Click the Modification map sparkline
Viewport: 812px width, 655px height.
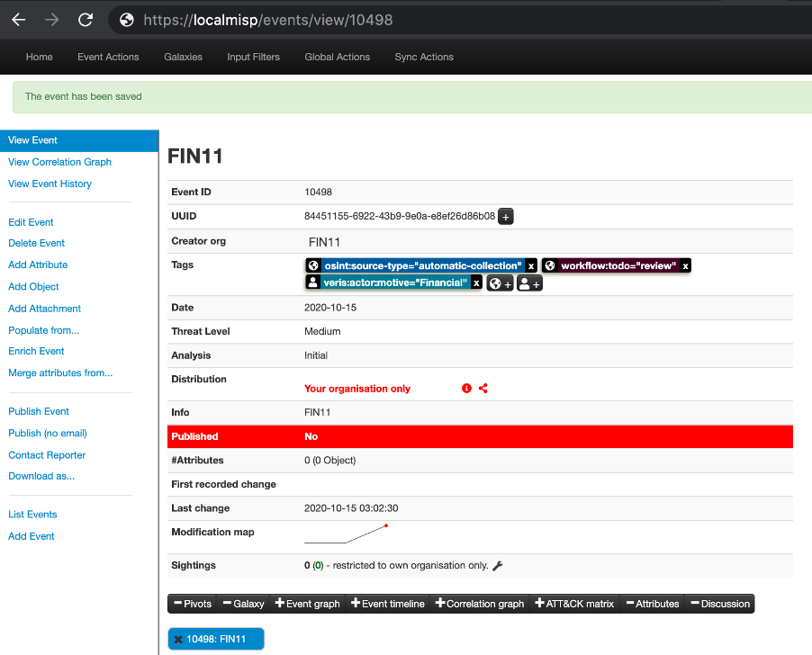click(x=346, y=534)
